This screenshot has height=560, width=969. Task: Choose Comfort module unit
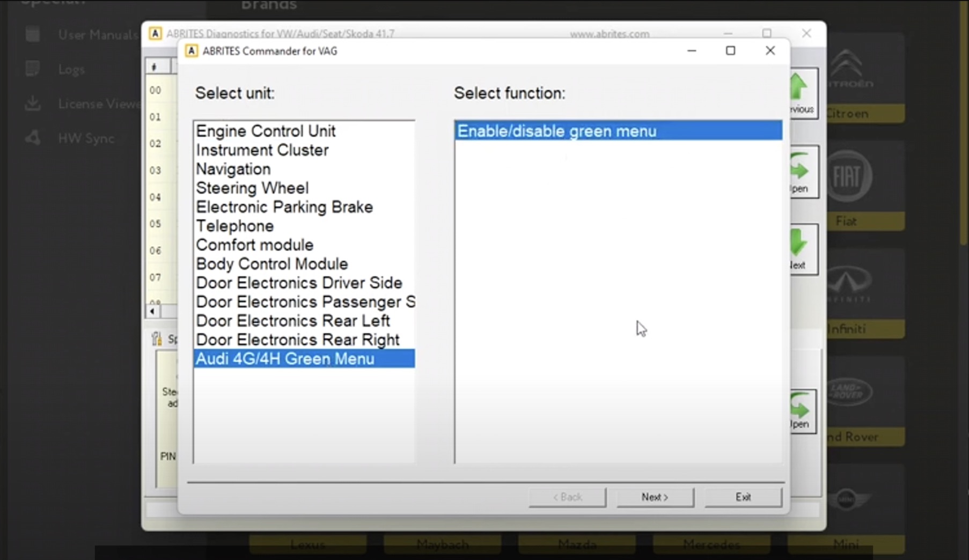click(304, 245)
